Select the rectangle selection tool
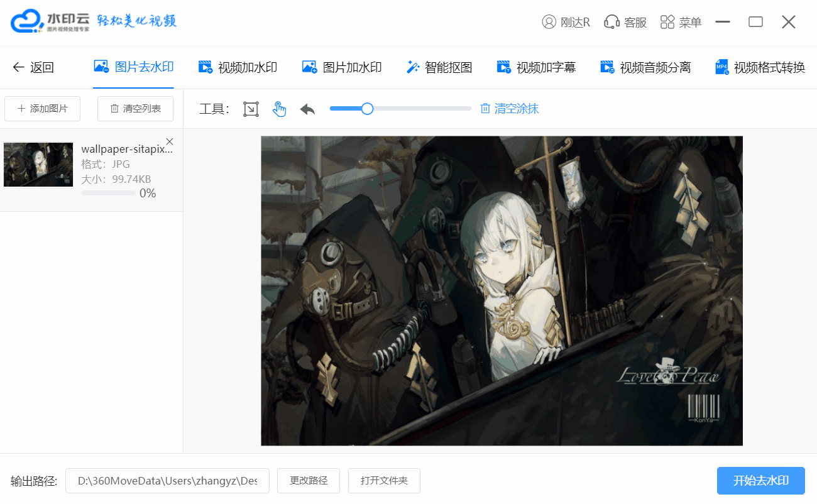The width and height of the screenshot is (817, 504). (x=251, y=109)
